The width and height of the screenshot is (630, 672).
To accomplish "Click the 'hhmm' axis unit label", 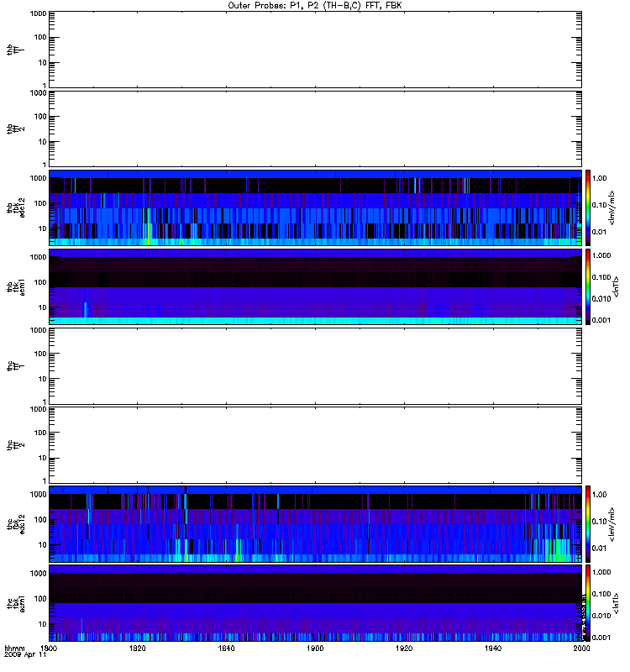I will tap(14, 648).
